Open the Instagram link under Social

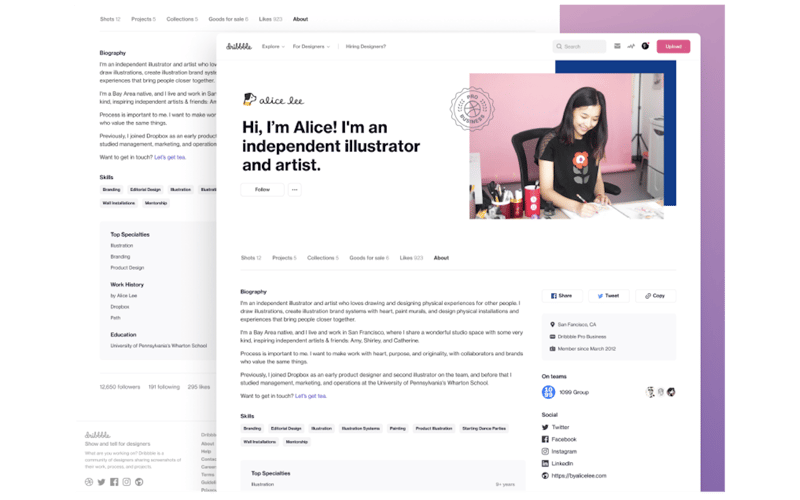[559, 452]
